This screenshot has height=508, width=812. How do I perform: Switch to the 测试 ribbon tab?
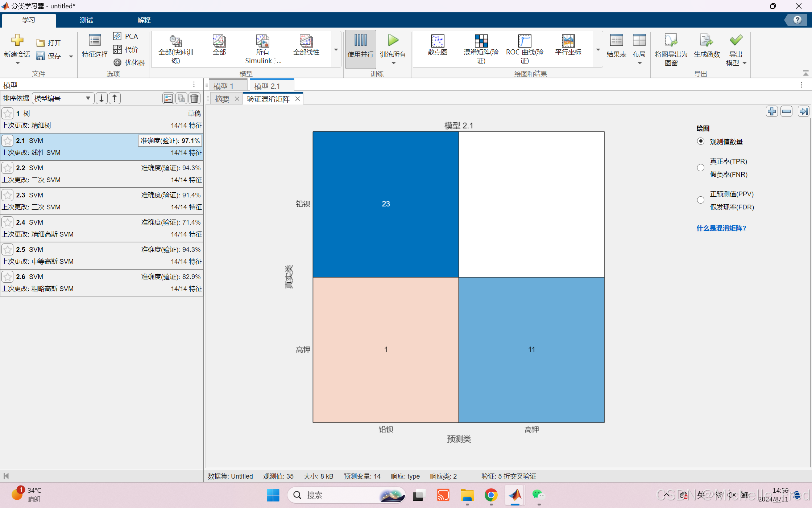[86, 20]
